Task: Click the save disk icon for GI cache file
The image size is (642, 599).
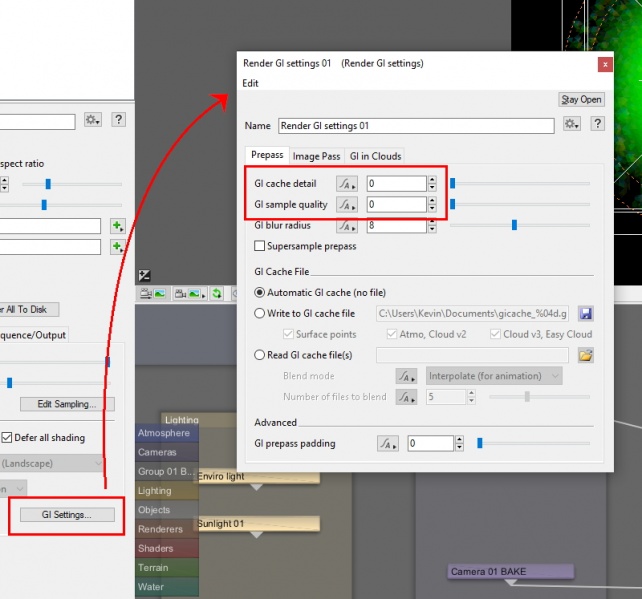Action: (586, 314)
